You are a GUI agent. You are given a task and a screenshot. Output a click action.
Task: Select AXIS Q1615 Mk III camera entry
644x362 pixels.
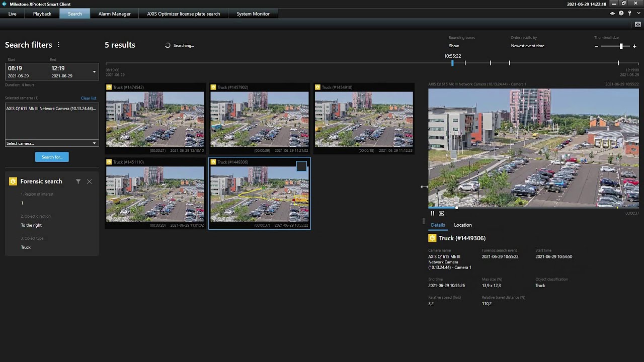point(51,109)
